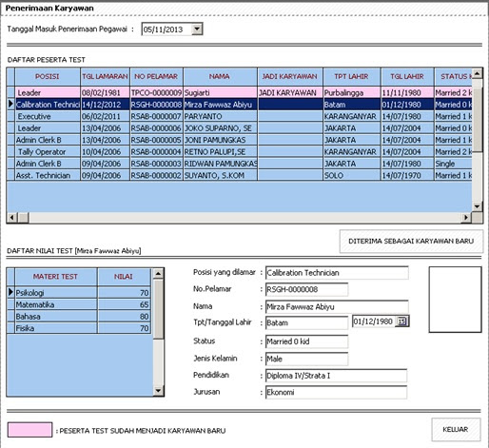
Task: Click the Matematika score value 65
Action: coord(124,304)
